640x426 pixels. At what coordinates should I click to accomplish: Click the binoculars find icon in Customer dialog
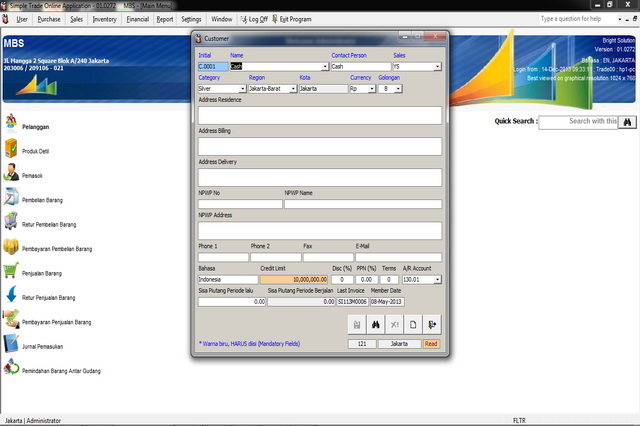point(376,324)
